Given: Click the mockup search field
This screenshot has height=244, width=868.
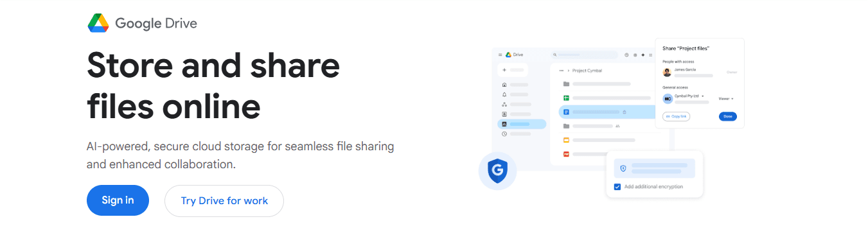Looking at the screenshot, I should [x=583, y=55].
